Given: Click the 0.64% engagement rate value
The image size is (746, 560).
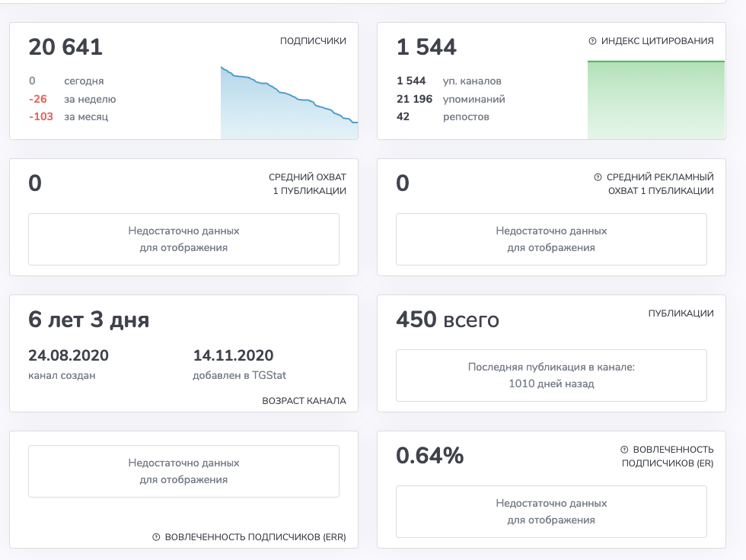Looking at the screenshot, I should 429,456.
